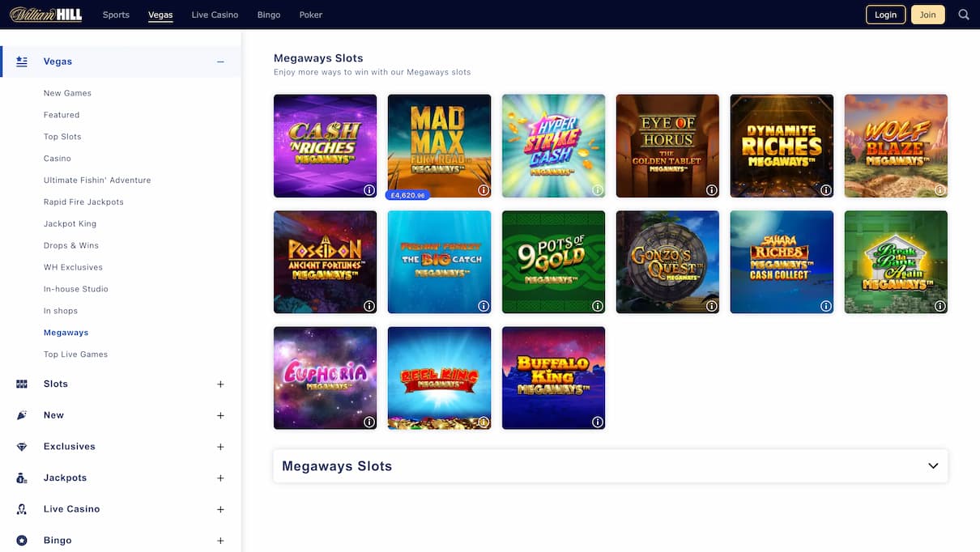
Task: Open the Poker tab
Action: [x=310, y=15]
